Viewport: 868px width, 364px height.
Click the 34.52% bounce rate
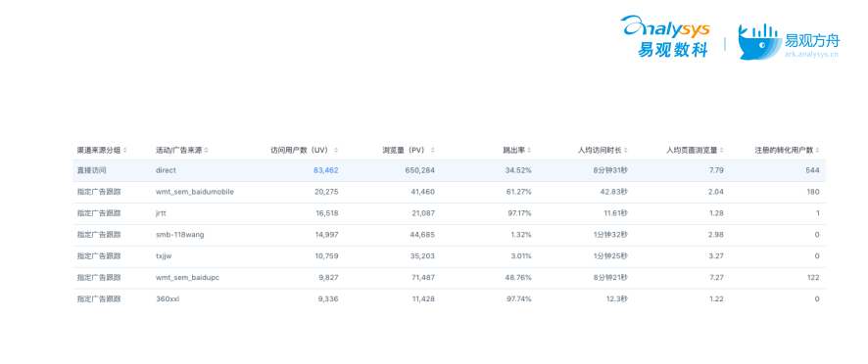[x=518, y=170]
